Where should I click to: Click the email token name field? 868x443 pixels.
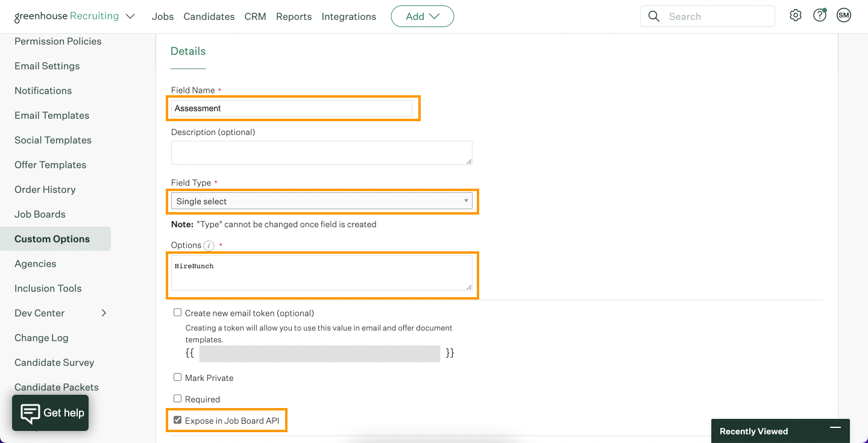point(319,353)
